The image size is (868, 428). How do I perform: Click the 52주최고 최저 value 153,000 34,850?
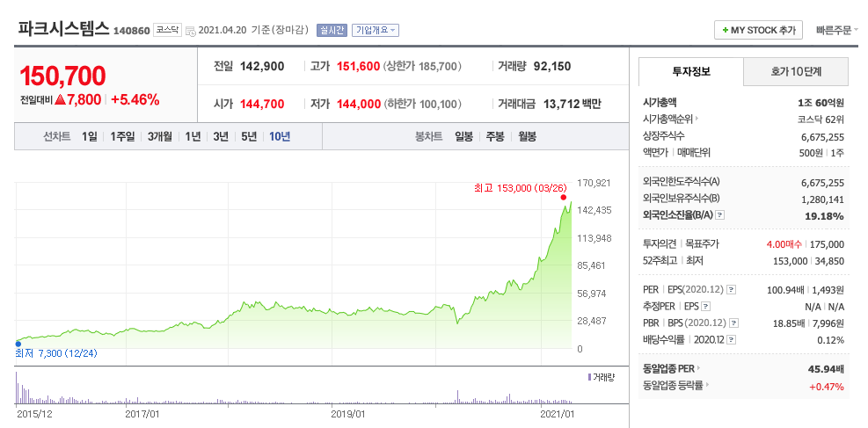[808, 260]
